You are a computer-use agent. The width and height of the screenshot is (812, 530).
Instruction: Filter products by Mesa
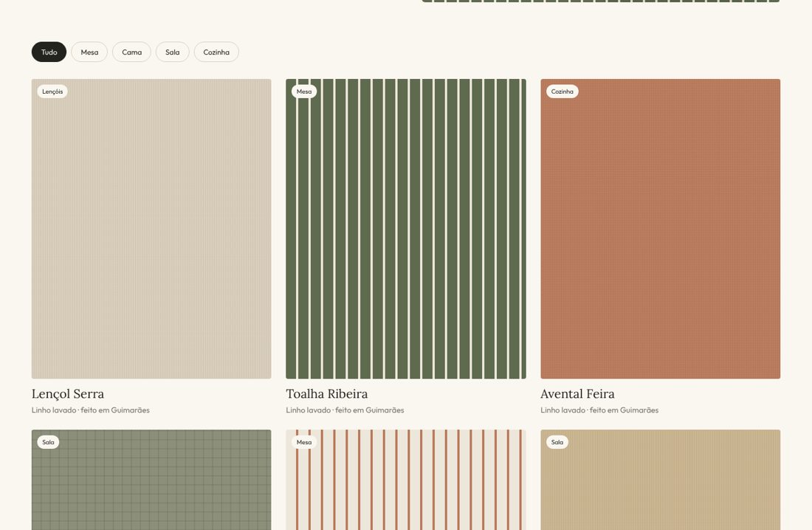(89, 52)
